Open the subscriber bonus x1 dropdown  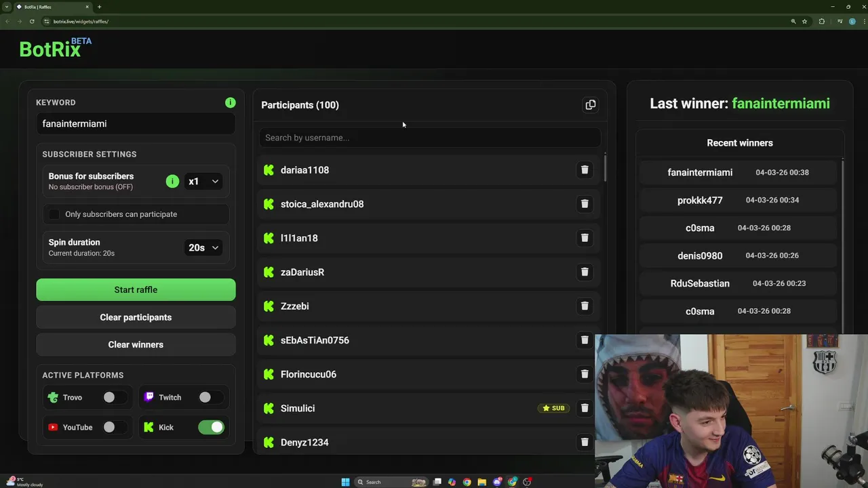[203, 181]
